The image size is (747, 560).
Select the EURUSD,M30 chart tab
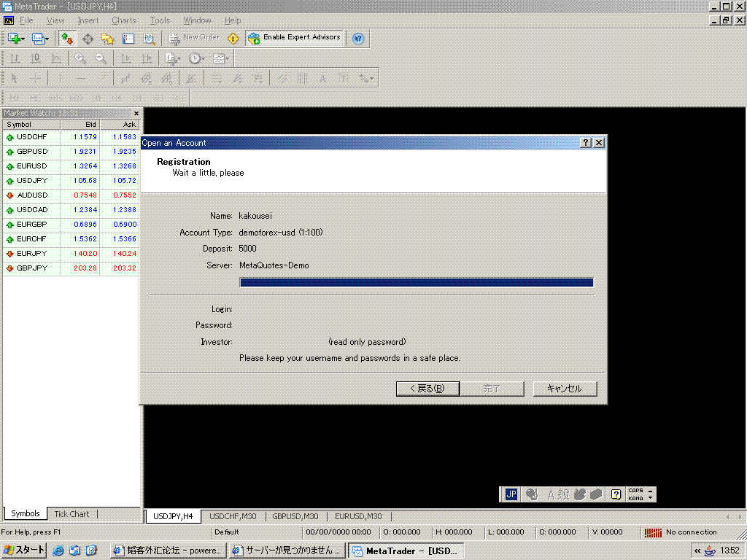coord(358,516)
